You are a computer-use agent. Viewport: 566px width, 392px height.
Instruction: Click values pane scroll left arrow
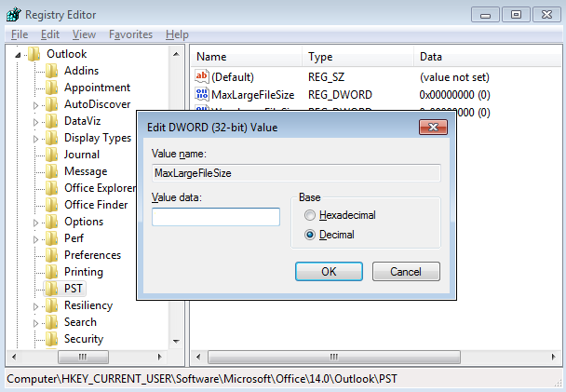tap(198, 357)
